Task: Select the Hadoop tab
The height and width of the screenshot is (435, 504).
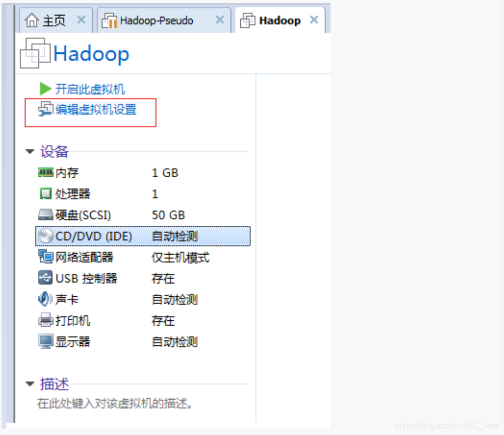Action: (x=280, y=20)
